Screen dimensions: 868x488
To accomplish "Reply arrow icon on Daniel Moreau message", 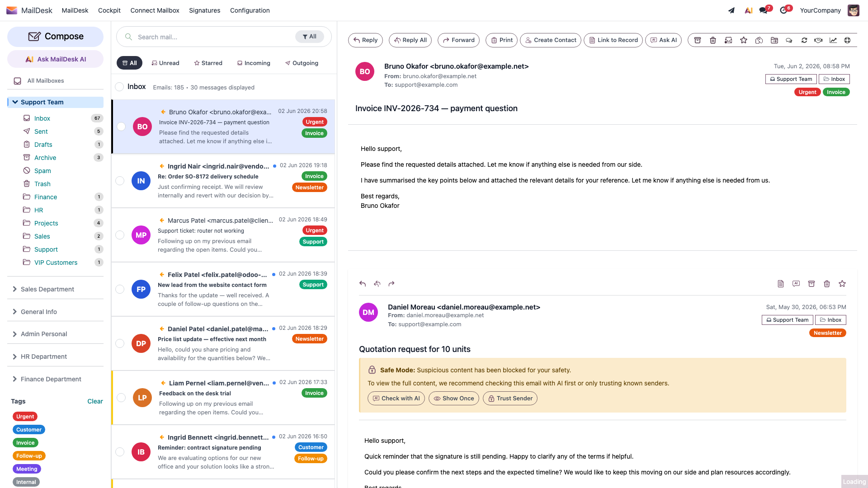I will tap(363, 284).
